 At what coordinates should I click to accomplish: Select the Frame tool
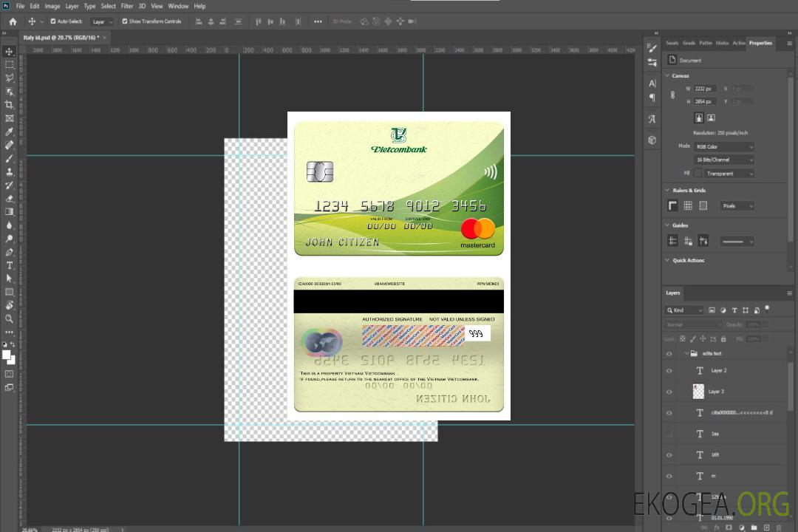pyautogui.click(x=9, y=118)
